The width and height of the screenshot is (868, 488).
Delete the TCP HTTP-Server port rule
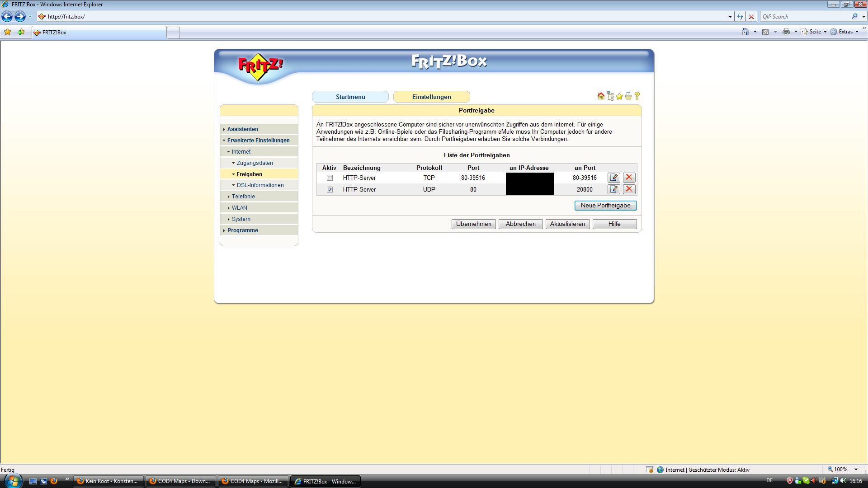(x=629, y=178)
